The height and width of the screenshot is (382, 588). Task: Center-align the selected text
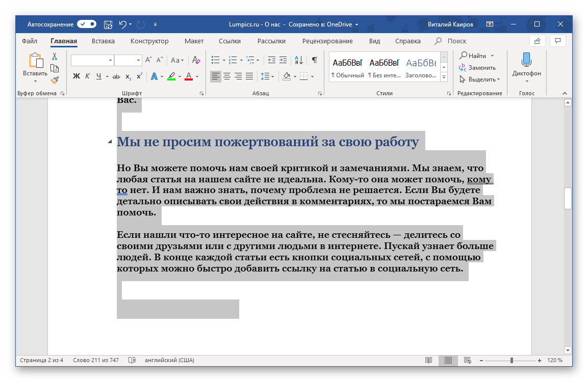226,76
